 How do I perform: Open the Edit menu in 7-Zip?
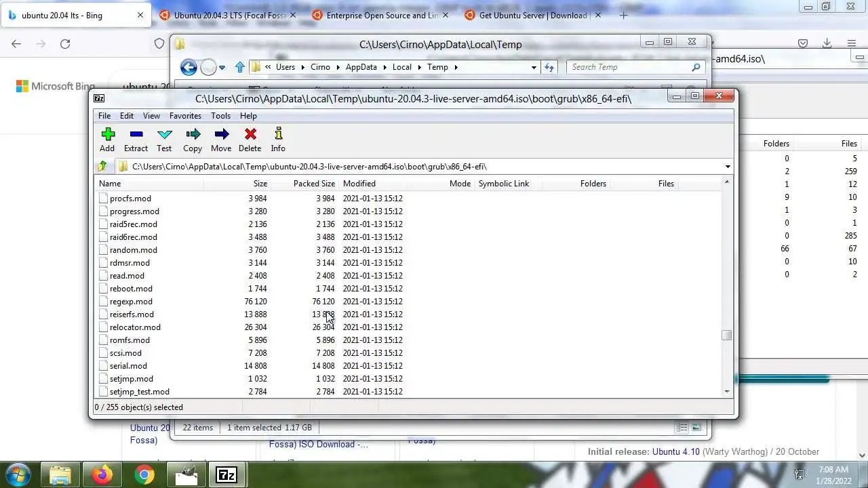[127, 116]
